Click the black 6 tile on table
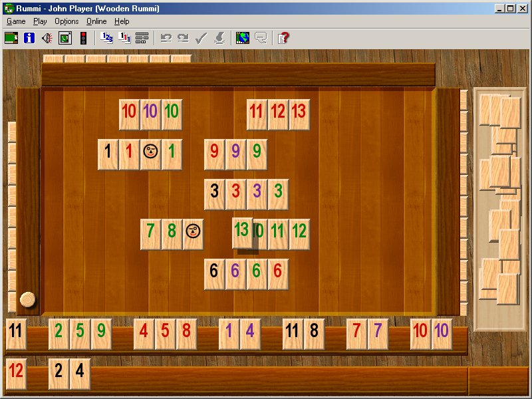Viewport: 532px width, 399px height. coord(214,274)
